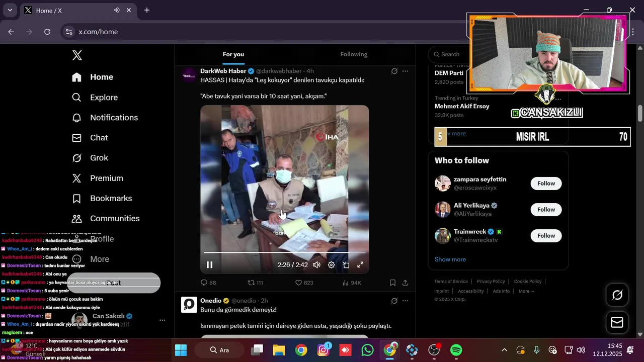The image size is (644, 362).
Task: Reload the page
Action: (x=47, y=32)
